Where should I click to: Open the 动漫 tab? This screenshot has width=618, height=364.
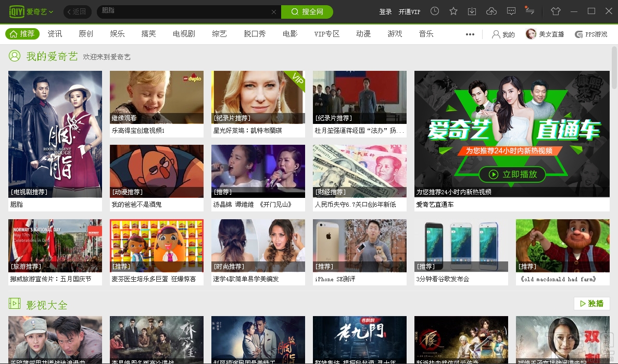pyautogui.click(x=363, y=34)
